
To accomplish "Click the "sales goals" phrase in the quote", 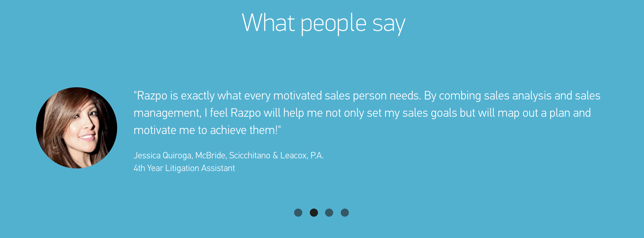I will (430, 113).
